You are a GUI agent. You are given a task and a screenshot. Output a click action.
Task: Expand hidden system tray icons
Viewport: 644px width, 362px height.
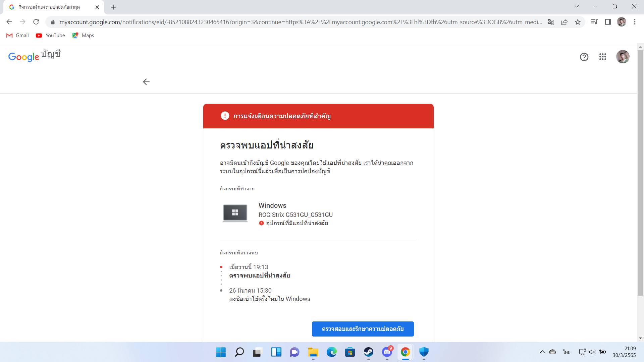[542, 352]
